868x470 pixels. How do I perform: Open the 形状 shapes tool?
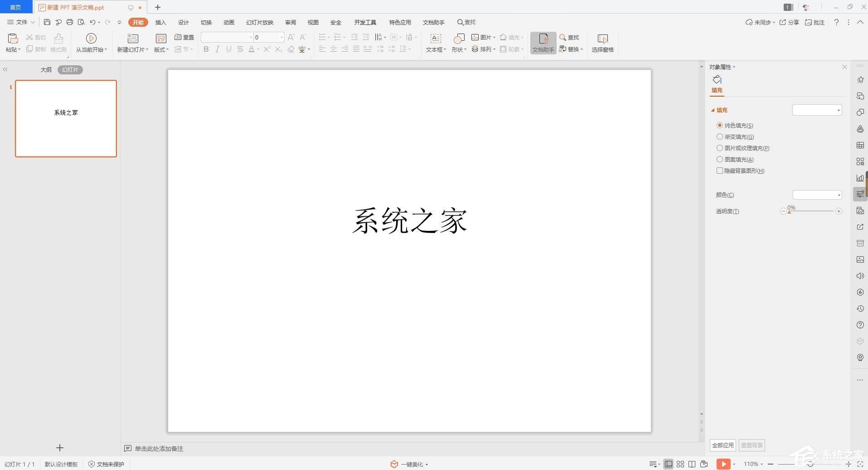tap(458, 43)
